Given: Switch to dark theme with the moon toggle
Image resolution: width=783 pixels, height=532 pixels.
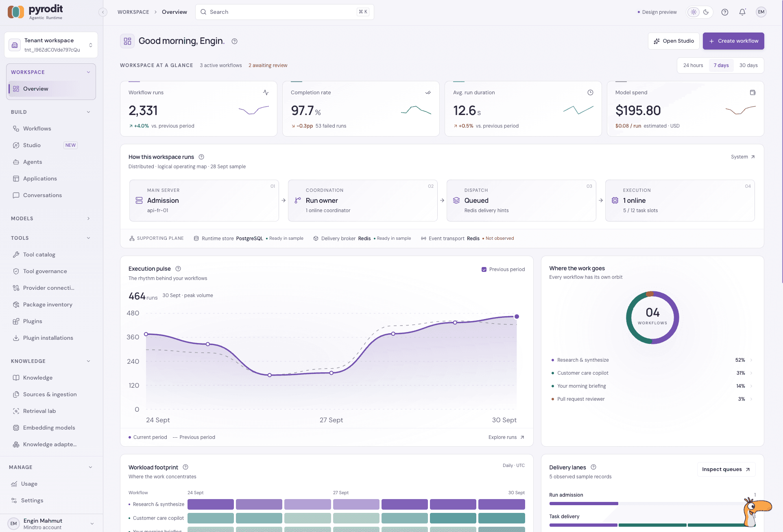Looking at the screenshot, I should click(x=706, y=12).
